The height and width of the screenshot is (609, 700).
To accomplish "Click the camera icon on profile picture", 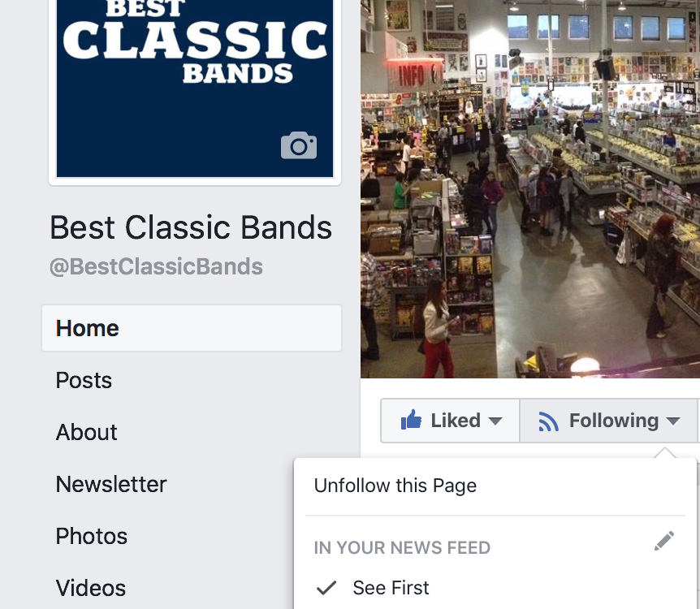I will (x=299, y=145).
